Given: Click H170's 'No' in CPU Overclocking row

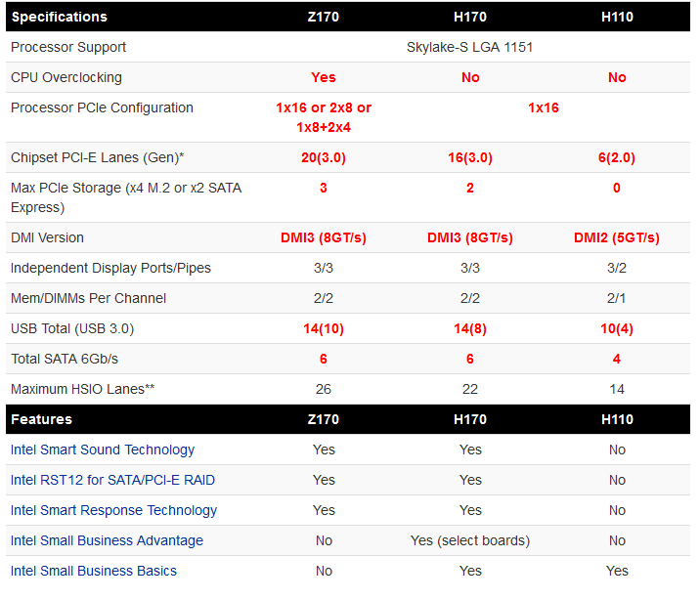Looking at the screenshot, I should [470, 77].
